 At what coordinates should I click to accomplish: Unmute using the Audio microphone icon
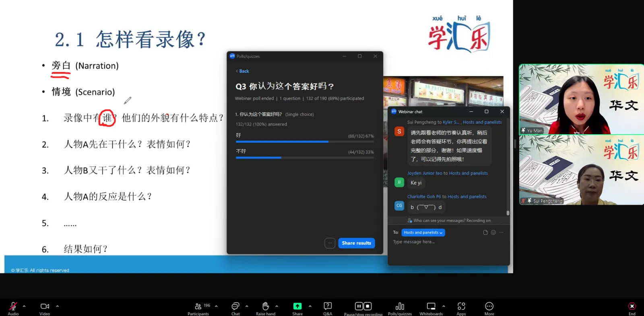point(13,306)
